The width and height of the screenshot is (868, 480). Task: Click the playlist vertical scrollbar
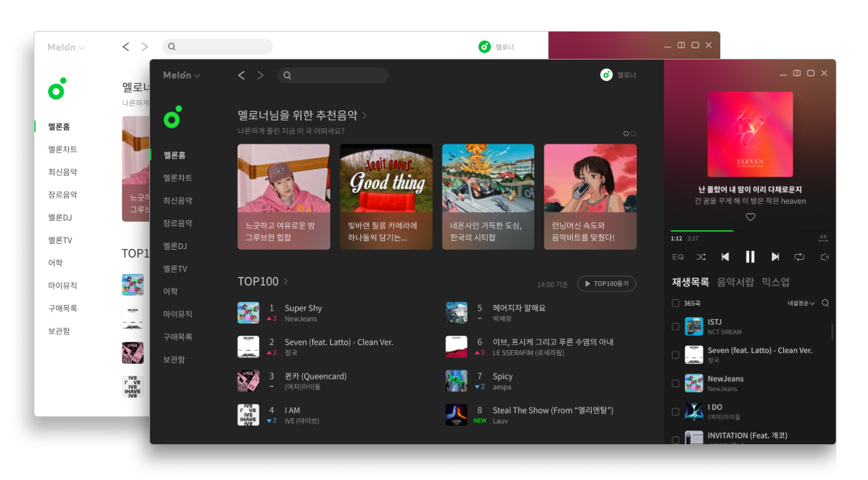[x=833, y=331]
